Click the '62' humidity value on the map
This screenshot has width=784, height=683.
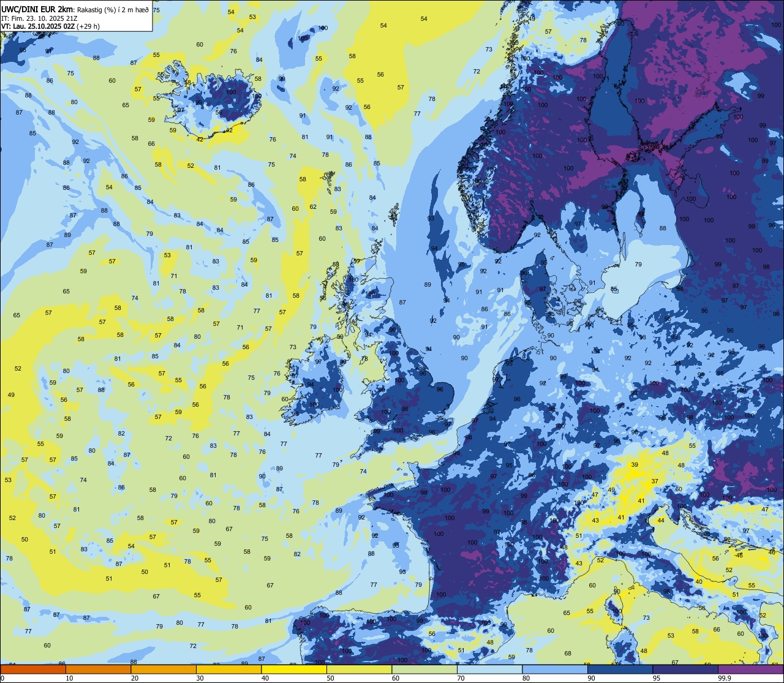click(313, 206)
